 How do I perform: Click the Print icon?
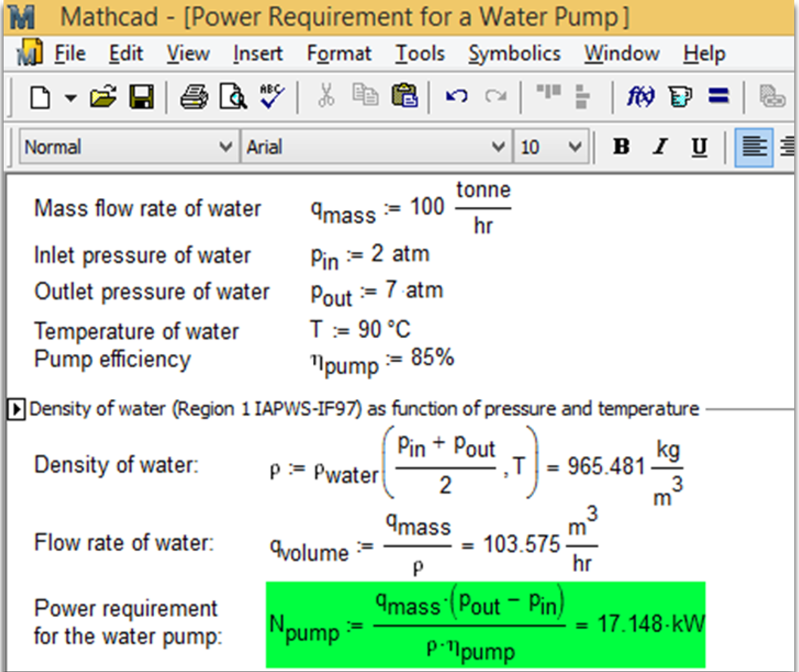pos(194,97)
